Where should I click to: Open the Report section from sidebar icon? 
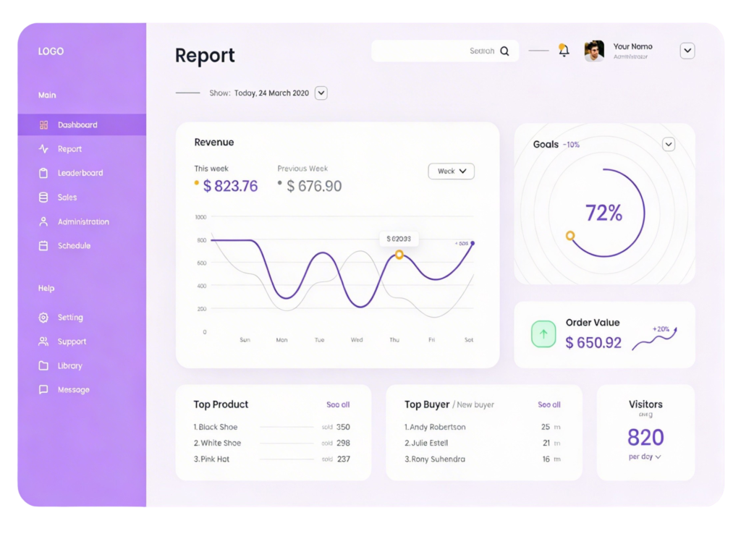click(x=44, y=148)
